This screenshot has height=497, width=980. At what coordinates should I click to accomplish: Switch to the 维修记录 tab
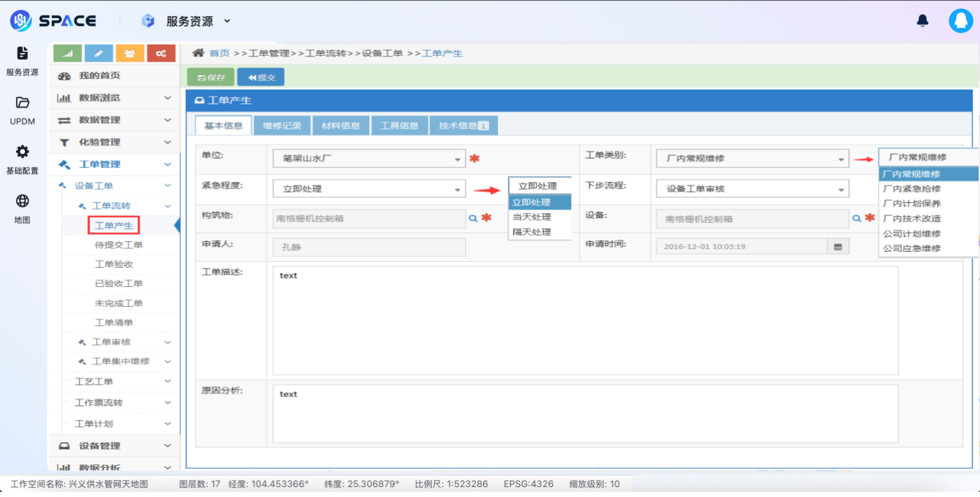[x=282, y=126]
